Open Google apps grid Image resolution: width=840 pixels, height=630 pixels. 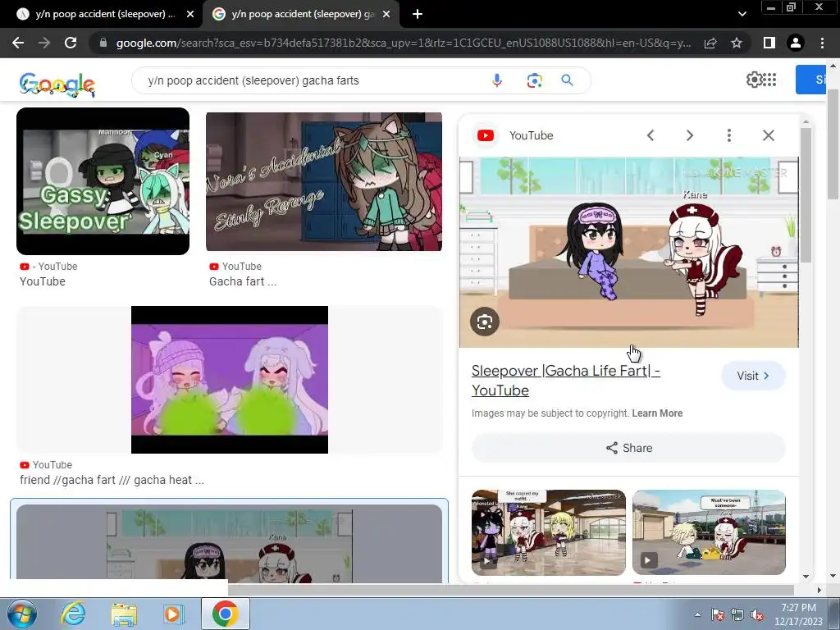pyautogui.click(x=769, y=80)
